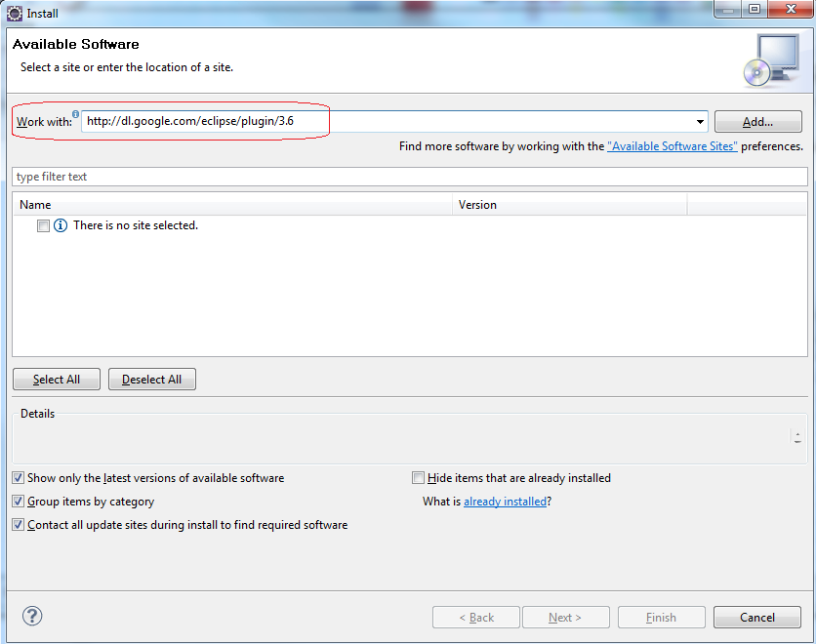
Task: Enable "Hide items that are already installed"
Action: click(418, 478)
